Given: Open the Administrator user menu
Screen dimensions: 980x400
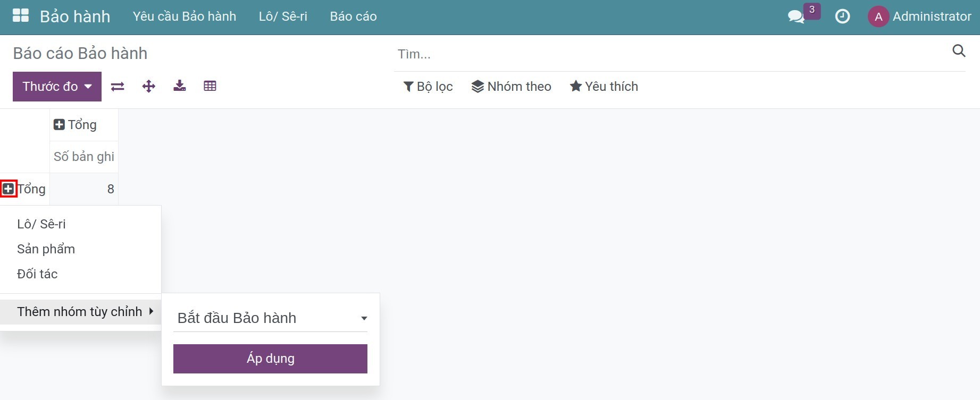Looking at the screenshot, I should click(x=920, y=16).
